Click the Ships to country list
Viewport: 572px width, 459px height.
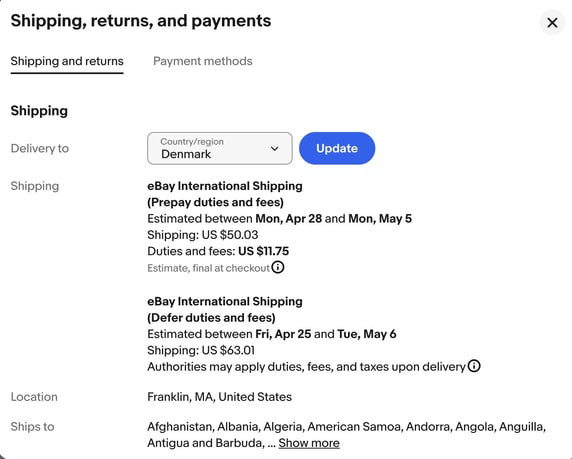346,435
